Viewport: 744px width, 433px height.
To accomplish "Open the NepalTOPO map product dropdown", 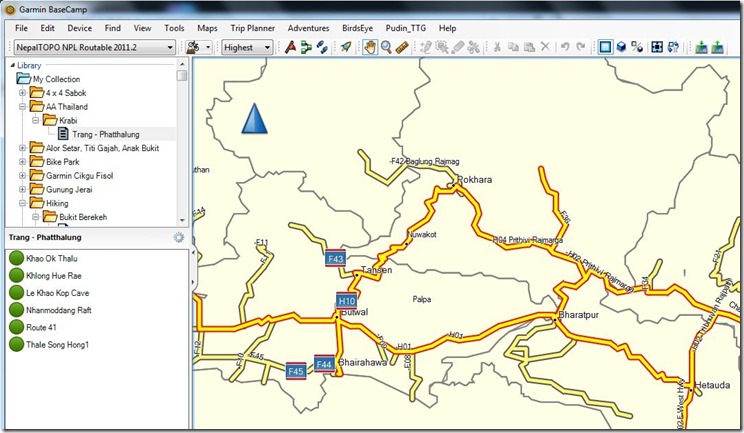I will click(x=94, y=47).
